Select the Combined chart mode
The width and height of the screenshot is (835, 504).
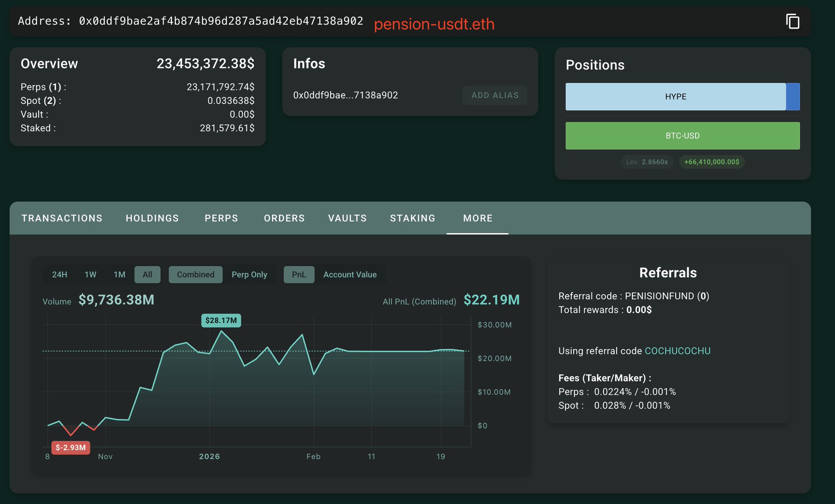point(195,275)
